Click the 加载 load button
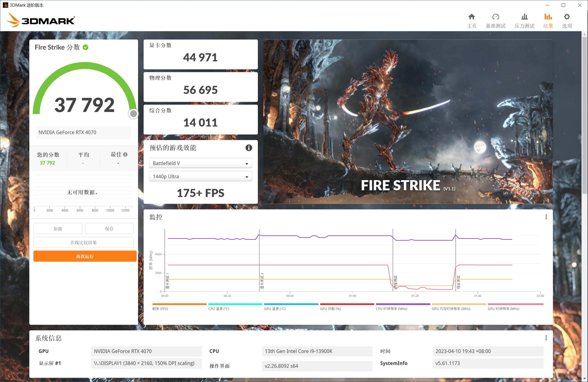 click(x=58, y=229)
